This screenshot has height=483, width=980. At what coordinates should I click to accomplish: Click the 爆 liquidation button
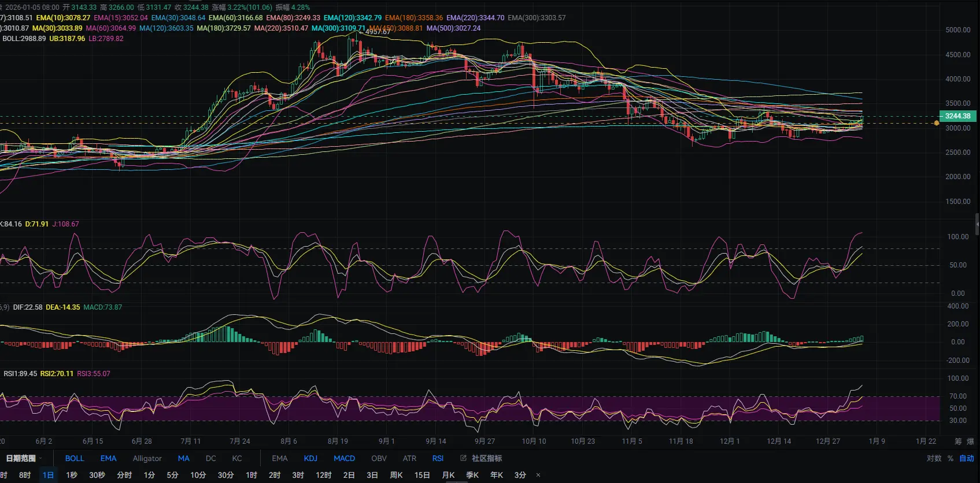point(970,441)
